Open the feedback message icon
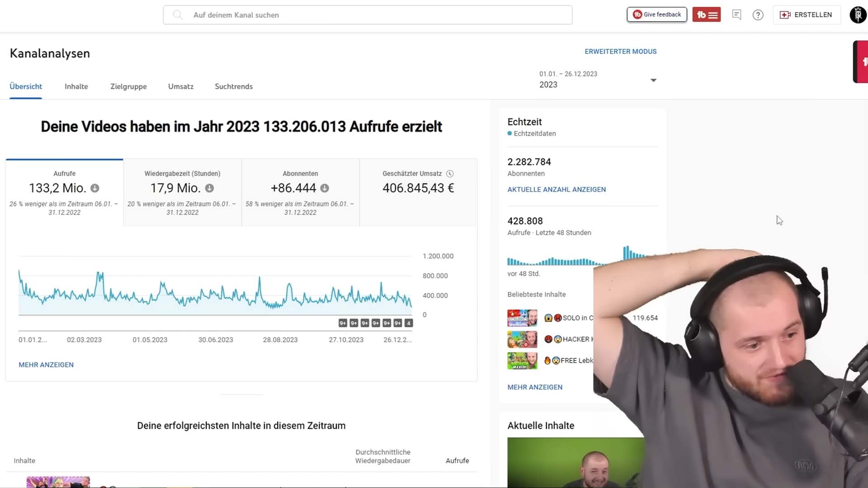868x488 pixels. coord(737,15)
